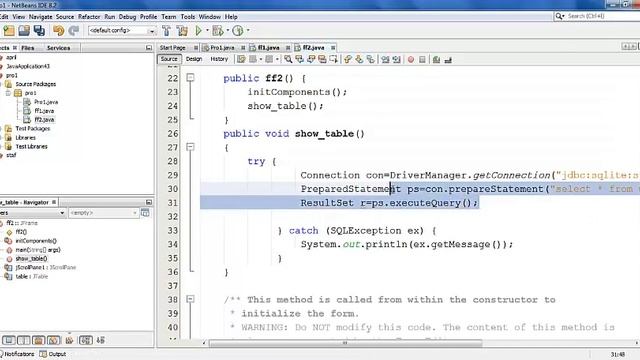The image size is (640, 360).
Task: Click the Save All toolbar icon
Action: point(40,31)
